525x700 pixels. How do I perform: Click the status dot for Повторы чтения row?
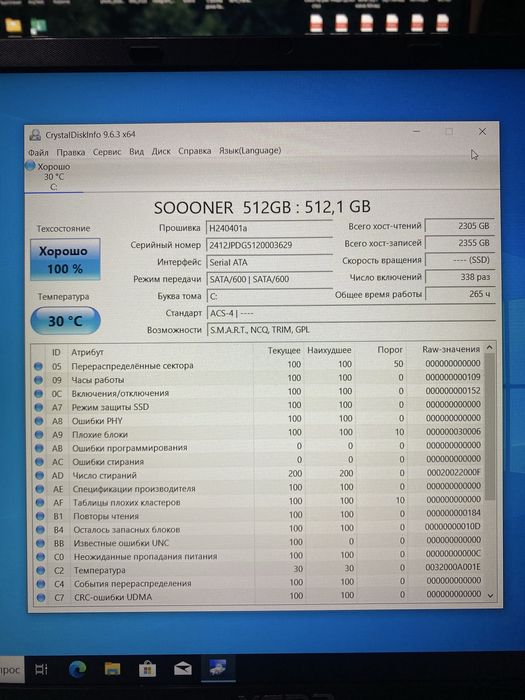tap(40, 516)
